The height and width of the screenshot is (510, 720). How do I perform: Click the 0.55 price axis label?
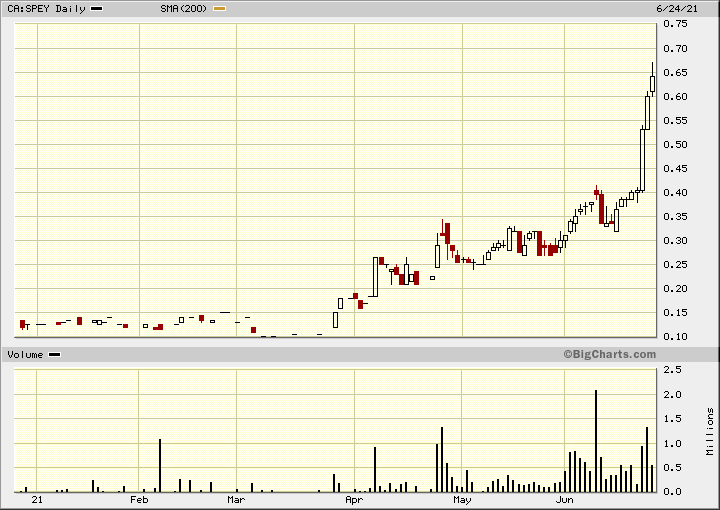[x=675, y=120]
